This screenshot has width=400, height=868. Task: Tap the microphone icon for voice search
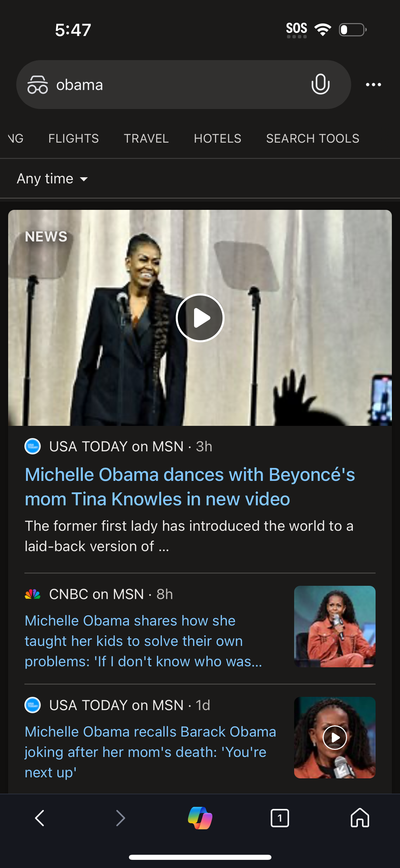320,84
